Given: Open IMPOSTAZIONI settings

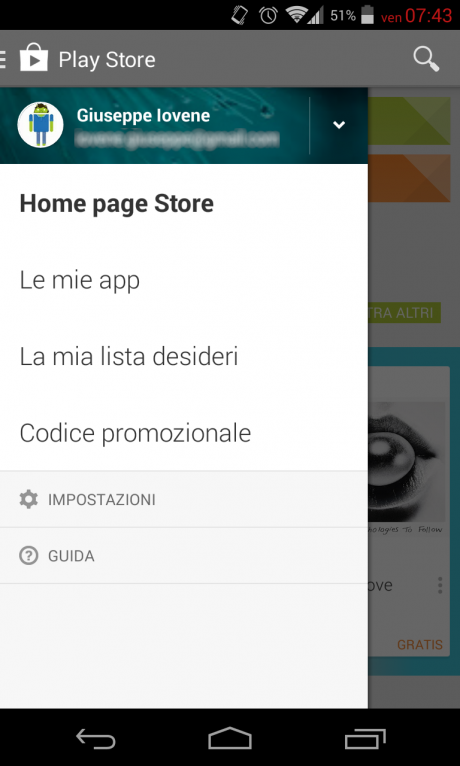Looking at the screenshot, I should click(184, 499).
